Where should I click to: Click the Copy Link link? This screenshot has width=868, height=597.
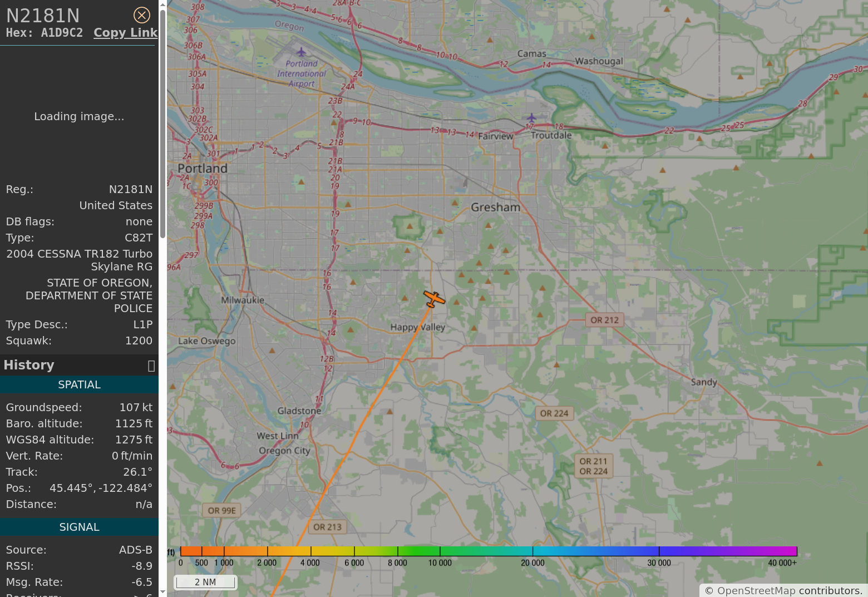click(x=125, y=33)
